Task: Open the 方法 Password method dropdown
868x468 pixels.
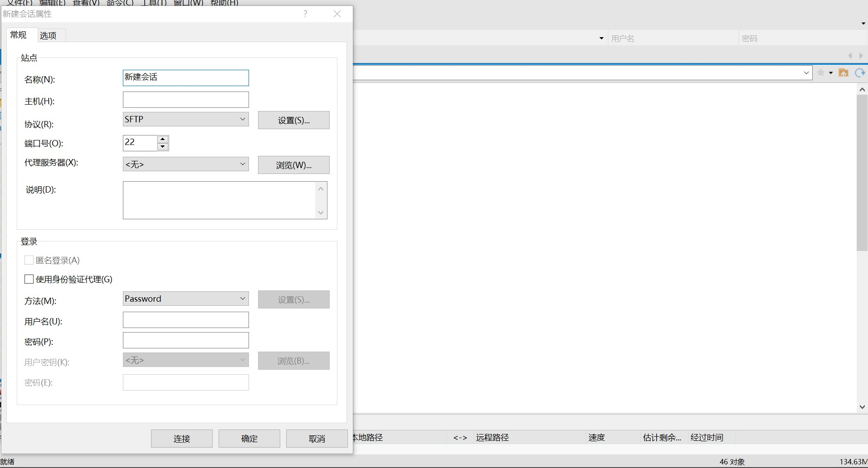Action: point(186,299)
